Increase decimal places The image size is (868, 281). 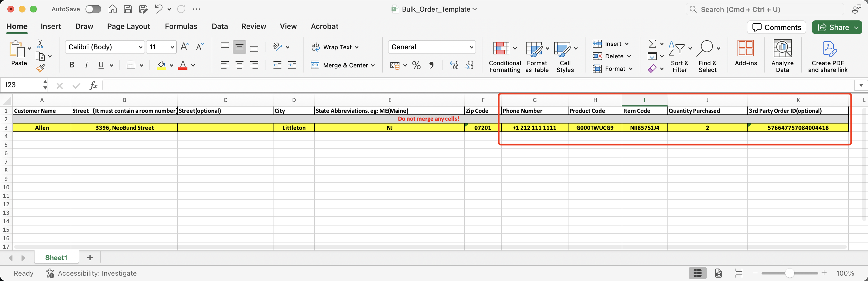tap(454, 65)
